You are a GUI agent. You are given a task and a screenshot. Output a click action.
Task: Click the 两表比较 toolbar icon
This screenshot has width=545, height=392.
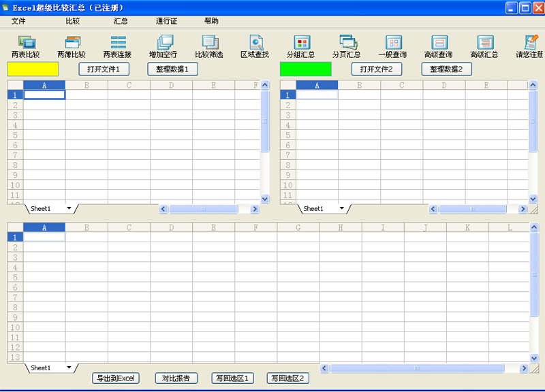pyautogui.click(x=26, y=46)
